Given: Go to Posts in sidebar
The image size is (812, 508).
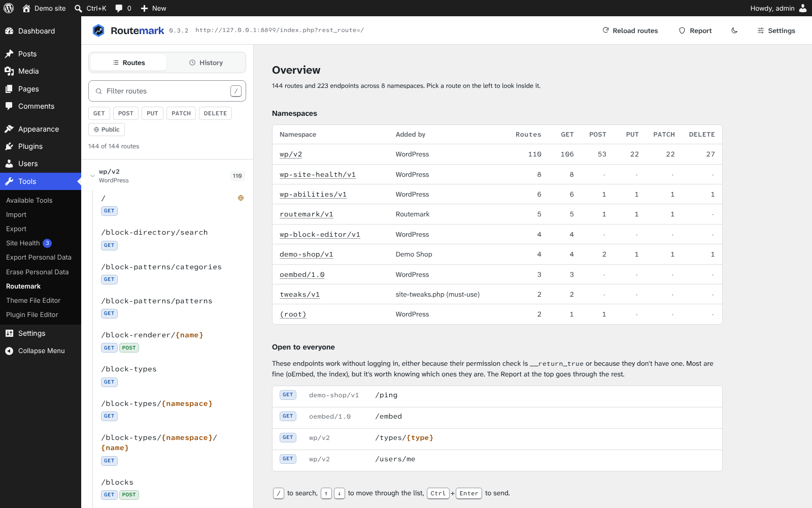Looking at the screenshot, I should (x=41, y=54).
